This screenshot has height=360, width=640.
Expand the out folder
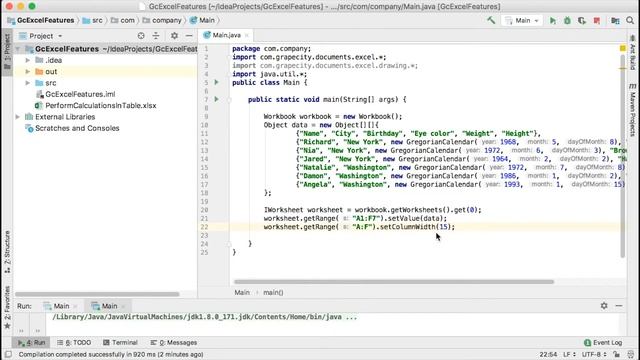point(28,72)
